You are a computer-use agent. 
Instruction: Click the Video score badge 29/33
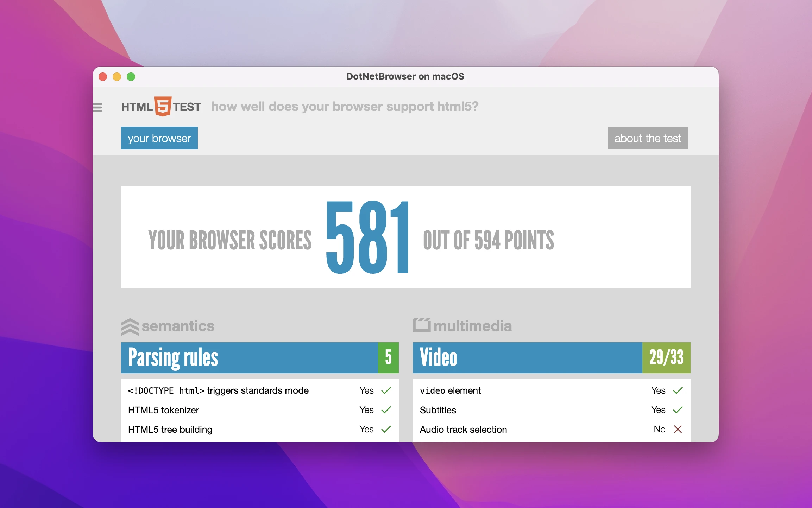coord(666,357)
